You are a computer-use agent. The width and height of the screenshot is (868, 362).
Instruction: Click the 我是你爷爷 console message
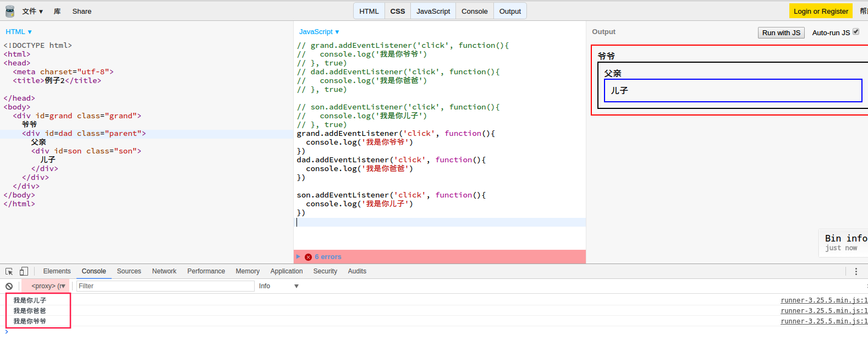pyautogui.click(x=30, y=321)
